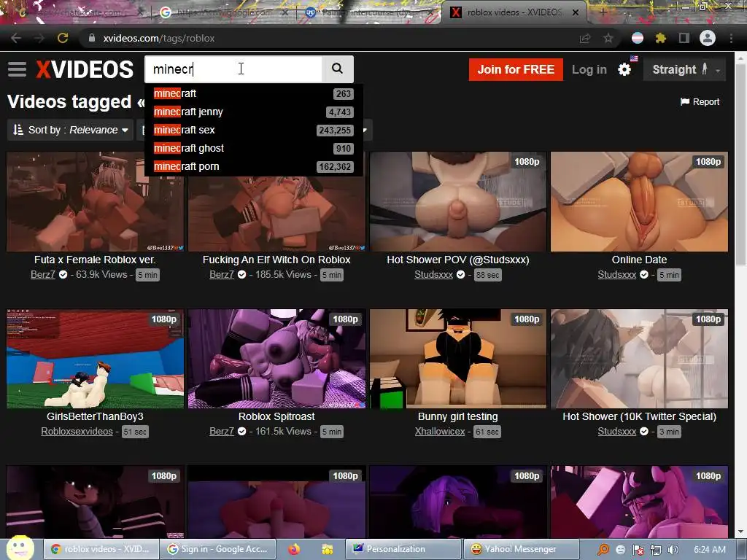Screen dimensions: 747x560
Task: Select the 'minecraft jenny' suggestion
Action: coord(253,112)
